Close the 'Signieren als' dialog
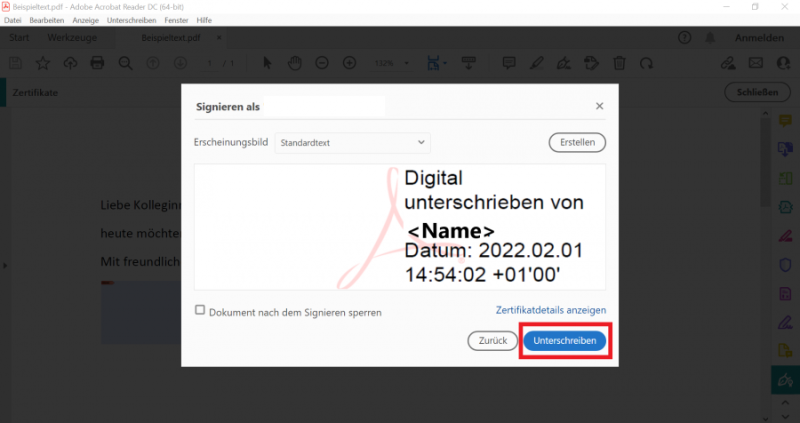Image resolution: width=800 pixels, height=423 pixels. click(599, 106)
